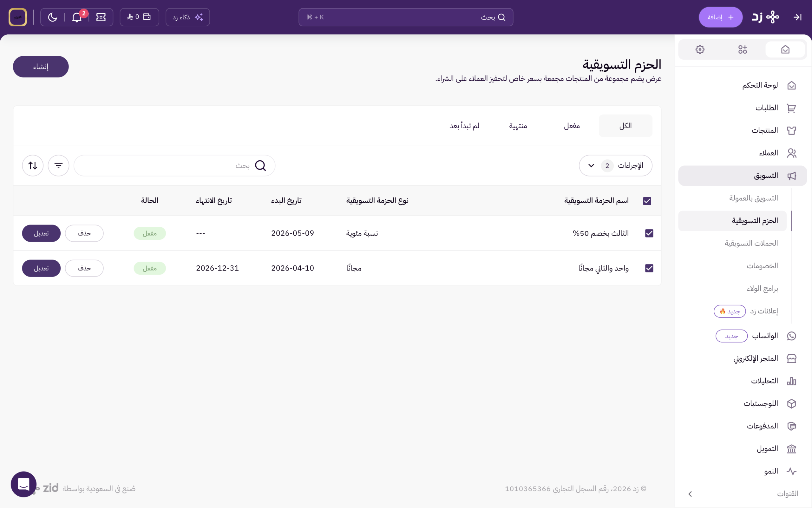The image size is (812, 508).
Task: Click the تاريخ البدء column header
Action: pyautogui.click(x=286, y=201)
